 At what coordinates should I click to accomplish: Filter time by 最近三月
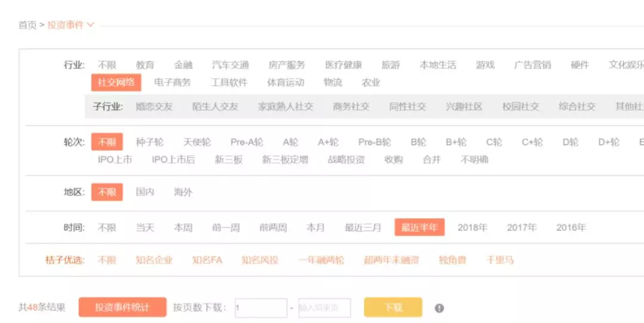(363, 227)
